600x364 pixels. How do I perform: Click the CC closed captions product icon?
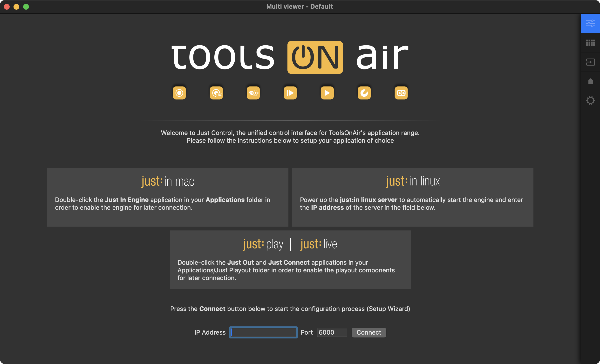(401, 93)
